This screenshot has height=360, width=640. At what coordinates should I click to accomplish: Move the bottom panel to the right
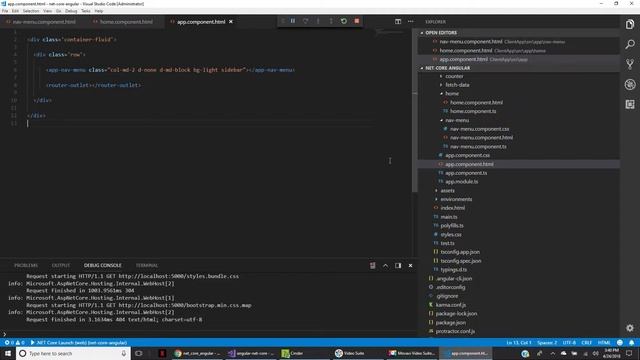point(398,266)
